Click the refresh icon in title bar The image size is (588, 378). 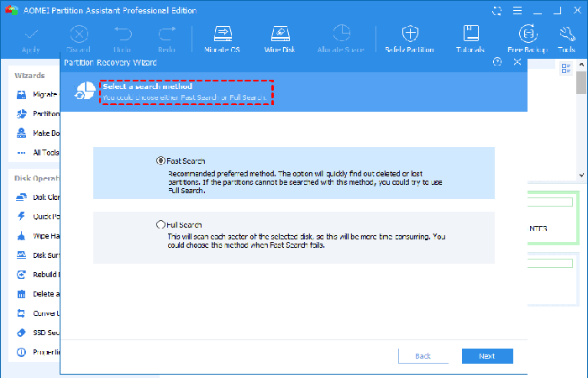tap(497, 11)
